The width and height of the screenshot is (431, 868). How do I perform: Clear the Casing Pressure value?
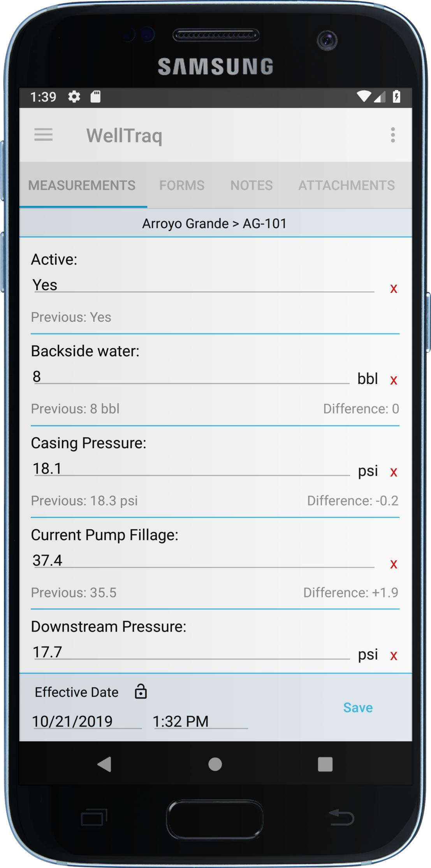point(394,472)
